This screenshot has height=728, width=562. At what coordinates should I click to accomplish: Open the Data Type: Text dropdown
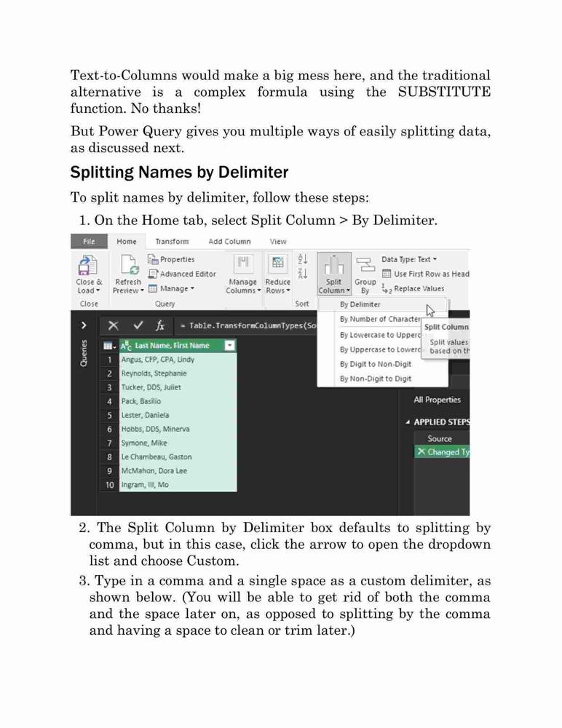408,260
